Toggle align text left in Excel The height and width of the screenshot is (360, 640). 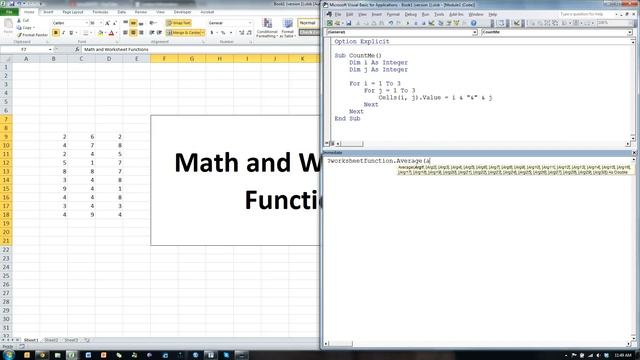click(126, 33)
